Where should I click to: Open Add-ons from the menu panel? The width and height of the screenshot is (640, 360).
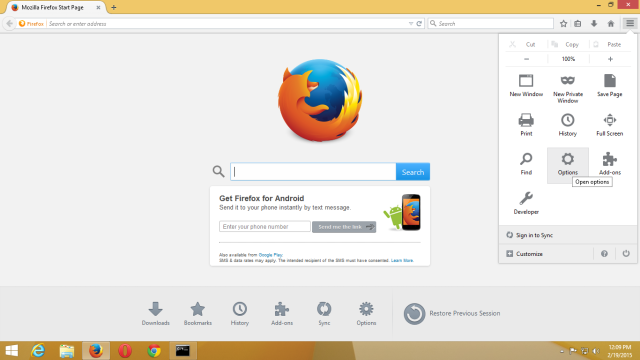pyautogui.click(x=610, y=164)
